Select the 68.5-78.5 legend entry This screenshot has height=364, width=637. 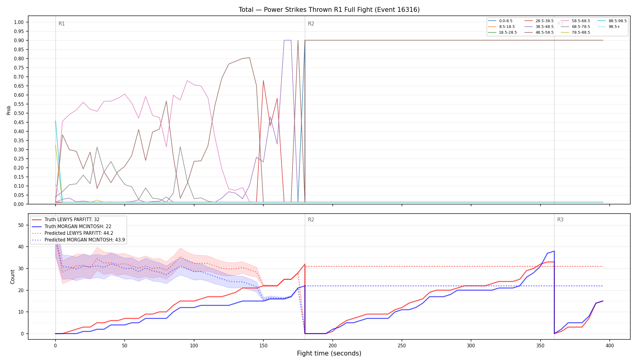pyautogui.click(x=575, y=27)
